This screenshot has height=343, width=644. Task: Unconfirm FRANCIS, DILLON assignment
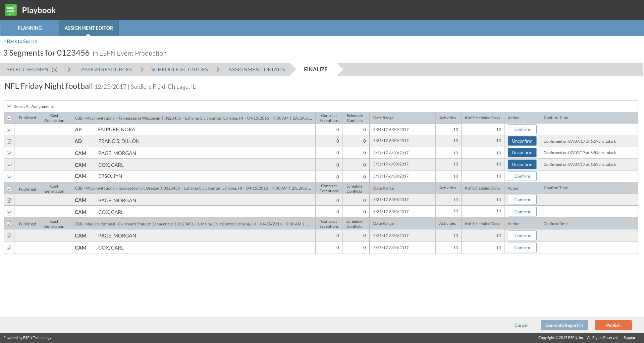click(522, 141)
